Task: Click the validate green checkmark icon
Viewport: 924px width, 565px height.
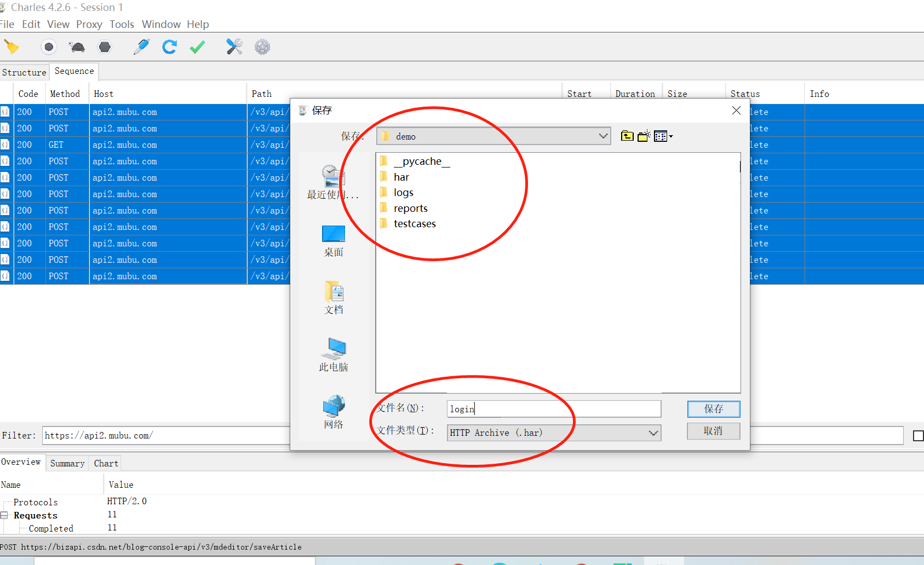Action: [x=197, y=47]
